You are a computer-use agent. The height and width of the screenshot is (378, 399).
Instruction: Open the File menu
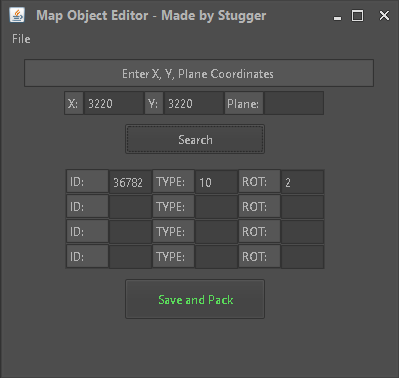pyautogui.click(x=21, y=39)
